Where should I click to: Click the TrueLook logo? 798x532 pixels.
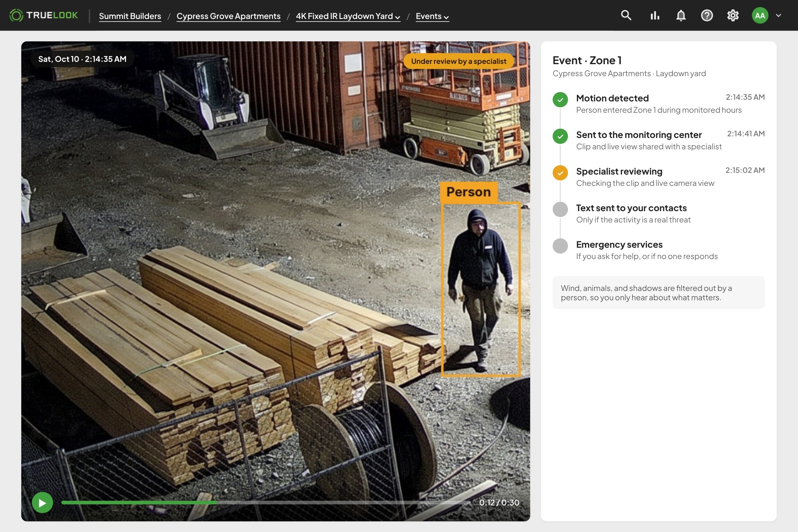coord(44,15)
